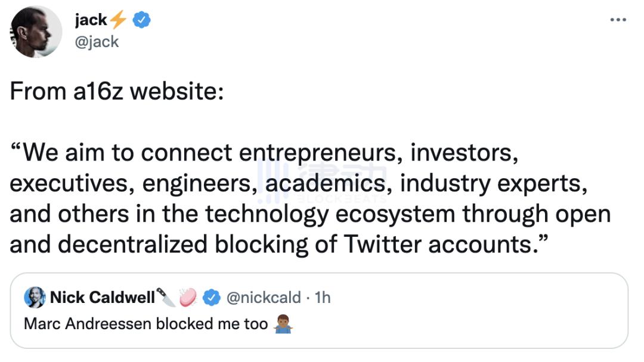Screen dimensions: 644x362
Task: Open the "jack" display name profile link
Action: tap(91, 20)
